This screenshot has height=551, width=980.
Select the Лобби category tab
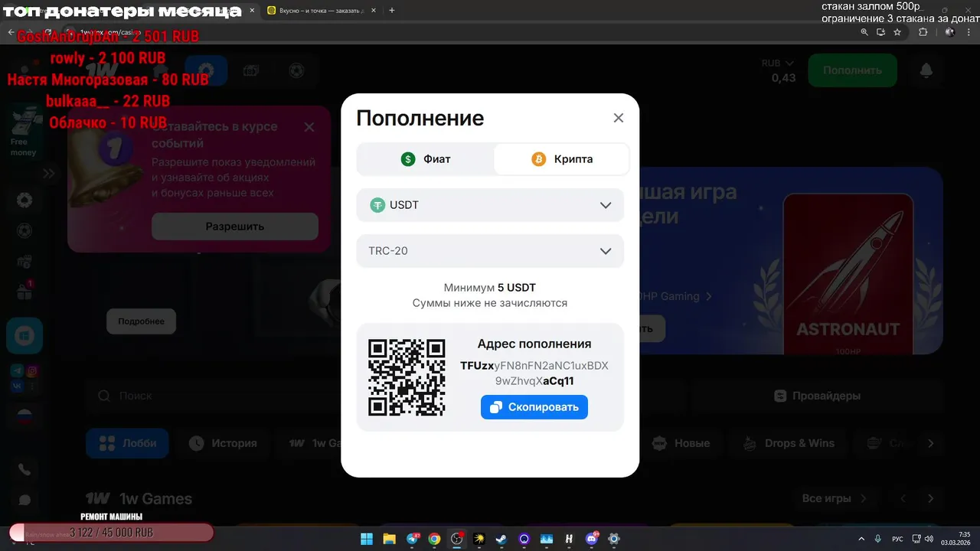(x=127, y=443)
